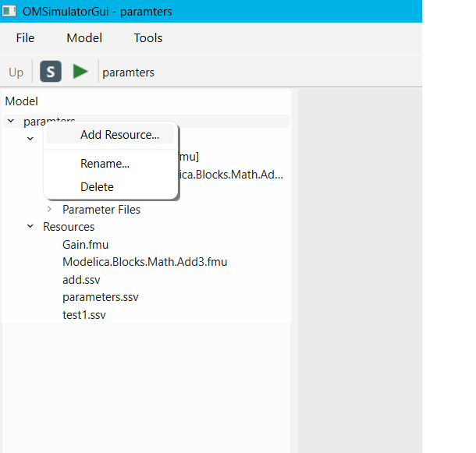Select the parameters.ssv resource file
The width and height of the screenshot is (476, 453).
pos(101,297)
